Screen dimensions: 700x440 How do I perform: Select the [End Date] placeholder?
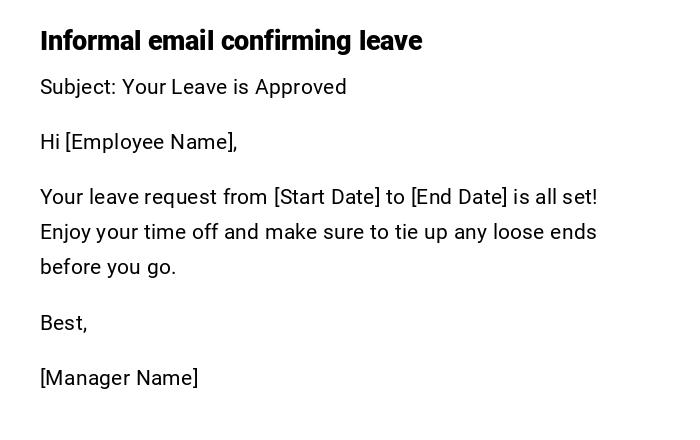pos(459,197)
